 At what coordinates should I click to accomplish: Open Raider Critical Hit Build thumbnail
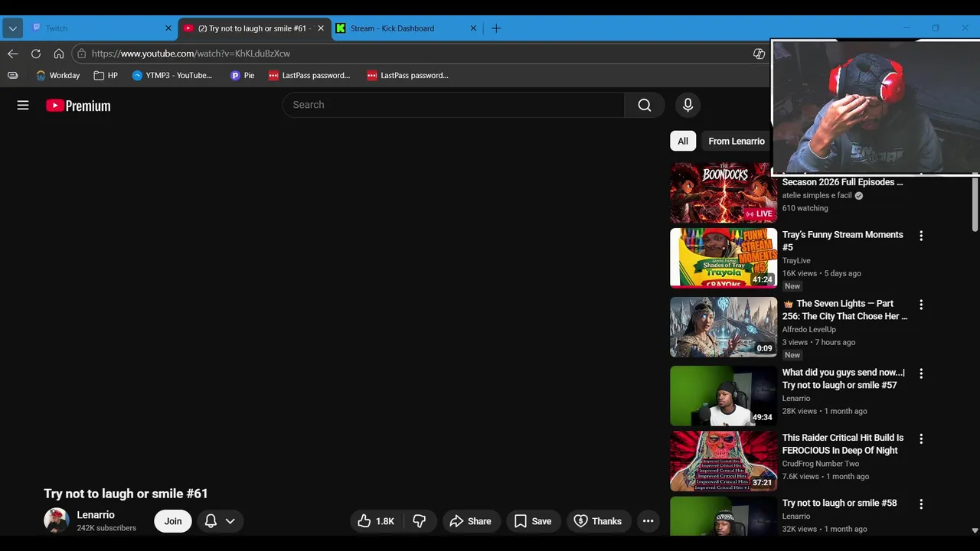(x=724, y=461)
